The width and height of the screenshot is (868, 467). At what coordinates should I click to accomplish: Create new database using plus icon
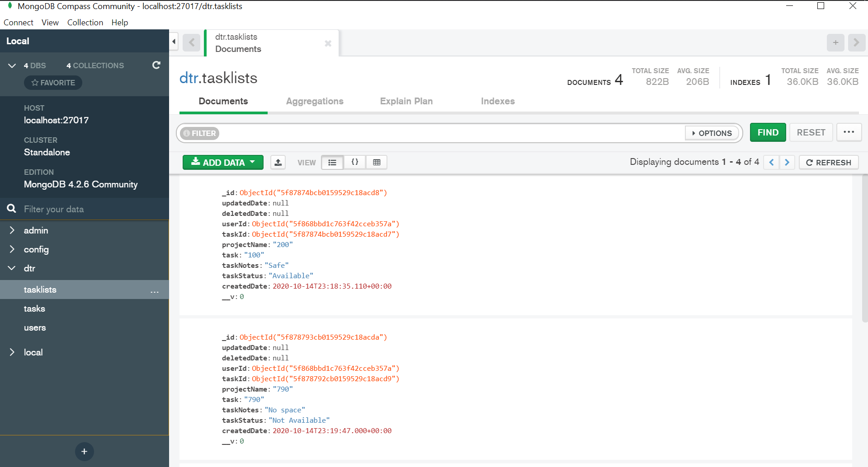(x=84, y=451)
